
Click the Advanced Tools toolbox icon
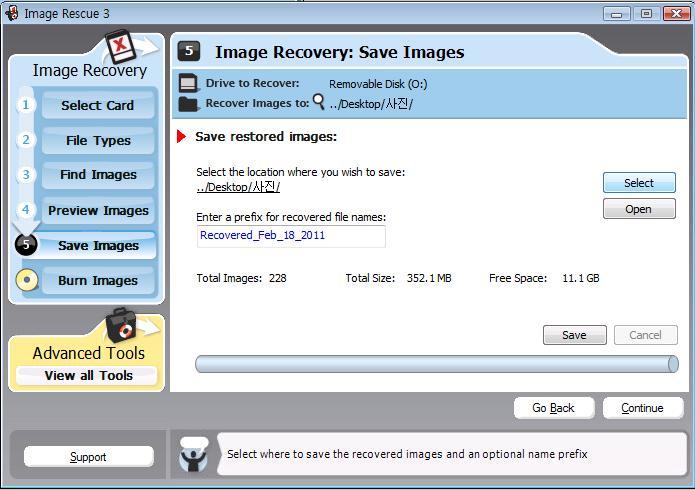pos(120,325)
